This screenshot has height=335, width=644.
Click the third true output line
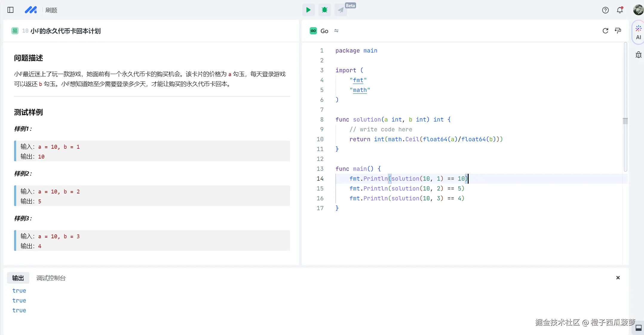click(19, 310)
